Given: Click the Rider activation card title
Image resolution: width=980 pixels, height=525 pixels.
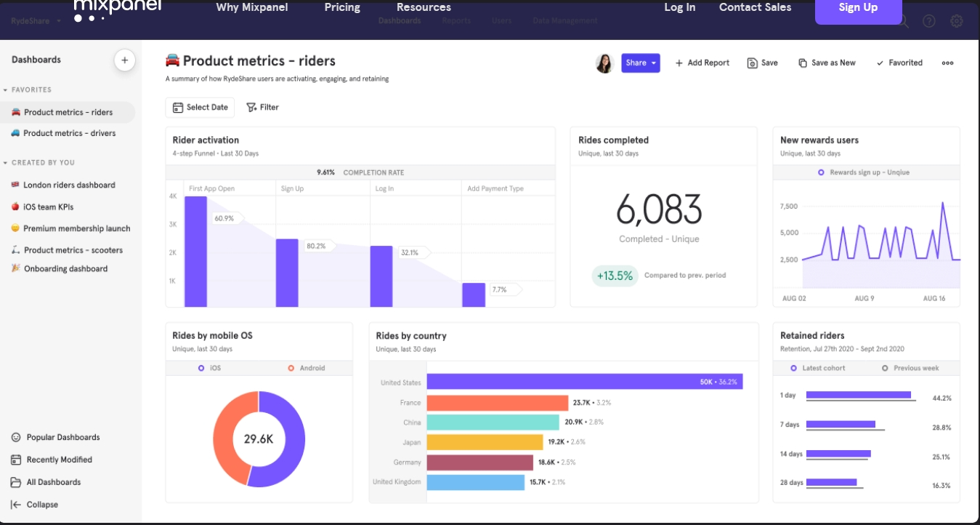Looking at the screenshot, I should point(206,140).
